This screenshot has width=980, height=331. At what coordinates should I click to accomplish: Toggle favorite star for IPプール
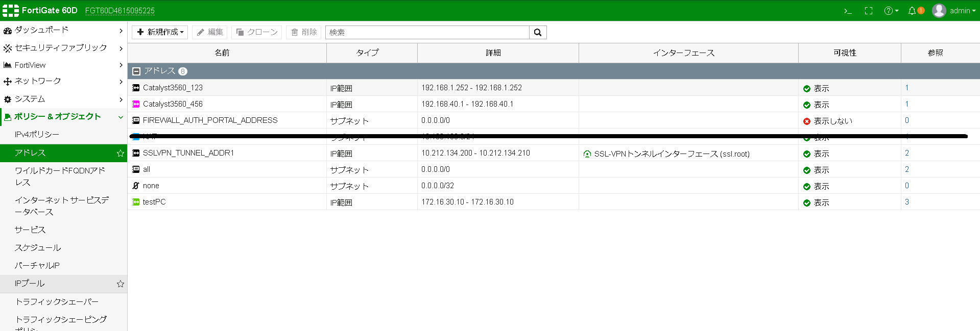point(121,284)
